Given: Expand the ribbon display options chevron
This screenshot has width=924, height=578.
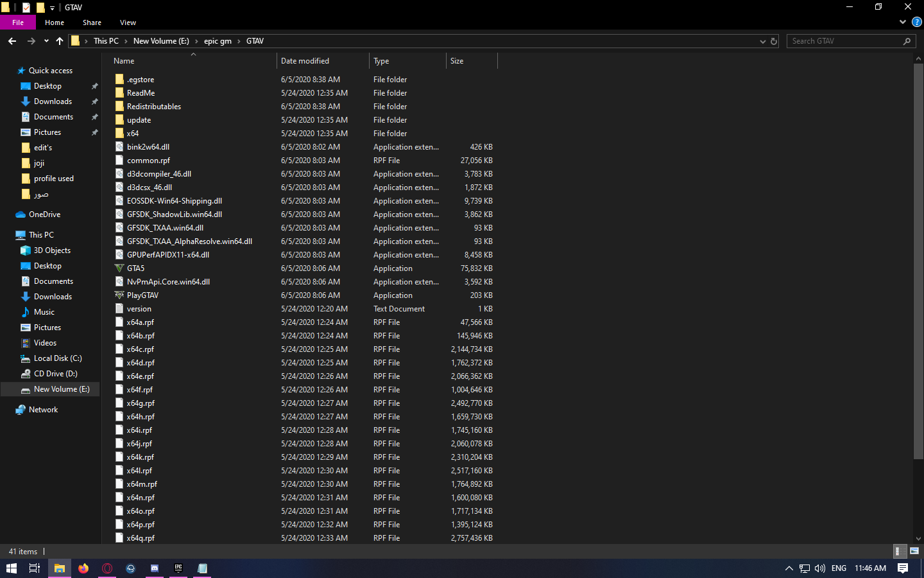Looking at the screenshot, I should click(x=902, y=22).
